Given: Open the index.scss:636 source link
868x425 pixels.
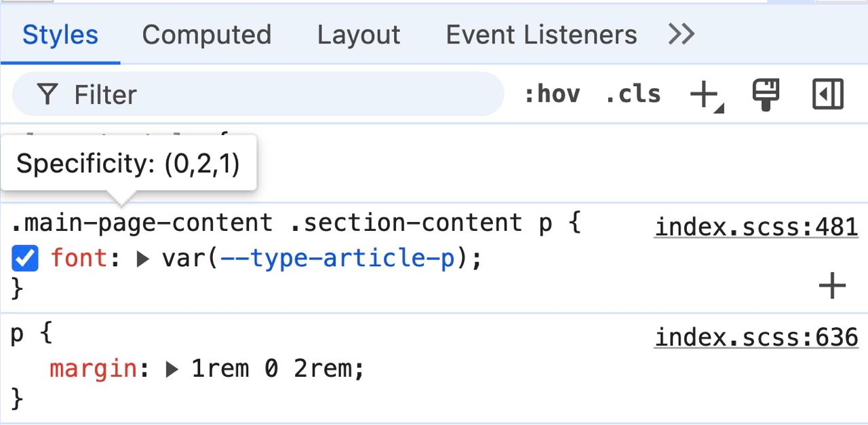Looking at the screenshot, I should 756,337.
